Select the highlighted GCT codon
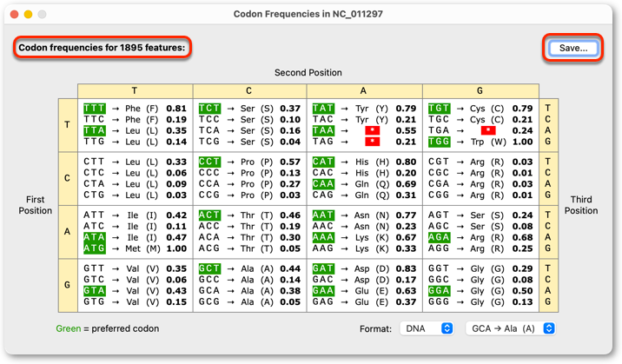 click(x=209, y=268)
